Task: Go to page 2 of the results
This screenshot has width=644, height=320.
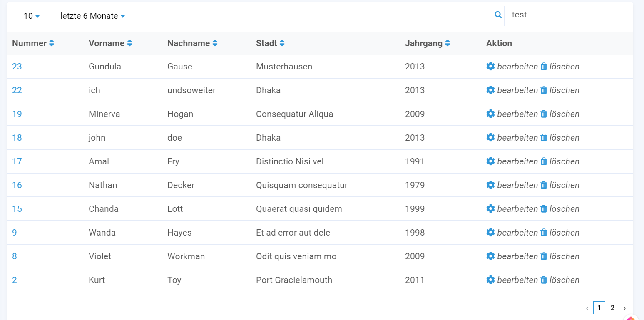Action: (612, 308)
